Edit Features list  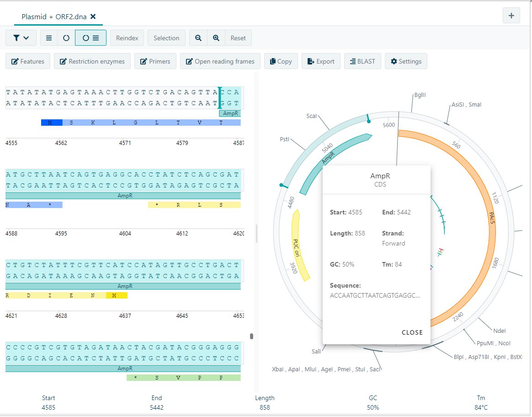point(27,61)
